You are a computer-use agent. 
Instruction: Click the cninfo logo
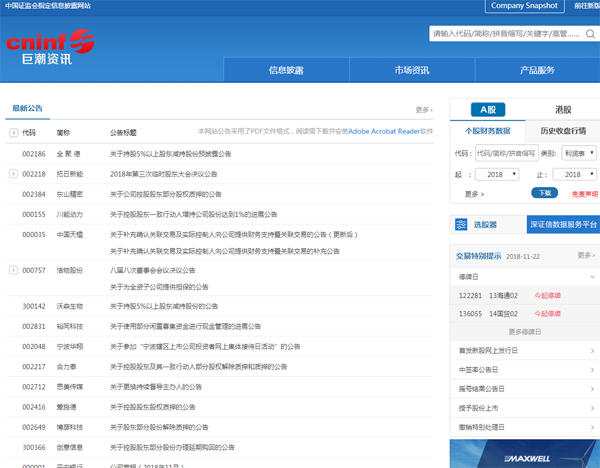pyautogui.click(x=50, y=47)
